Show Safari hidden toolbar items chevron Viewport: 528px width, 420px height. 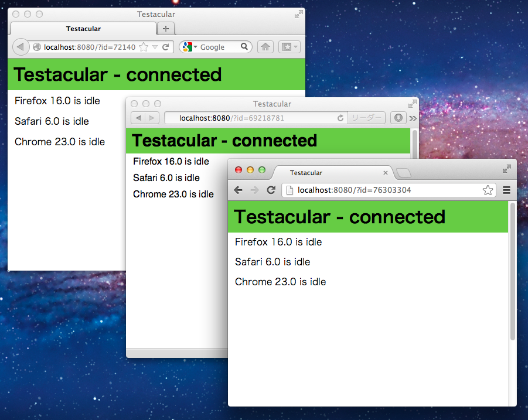tap(413, 118)
